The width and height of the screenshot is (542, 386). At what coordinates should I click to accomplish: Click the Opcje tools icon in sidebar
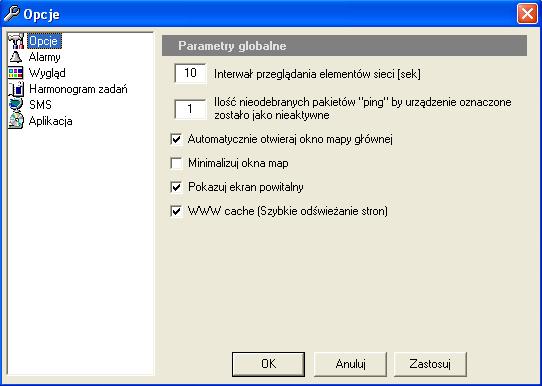16,41
